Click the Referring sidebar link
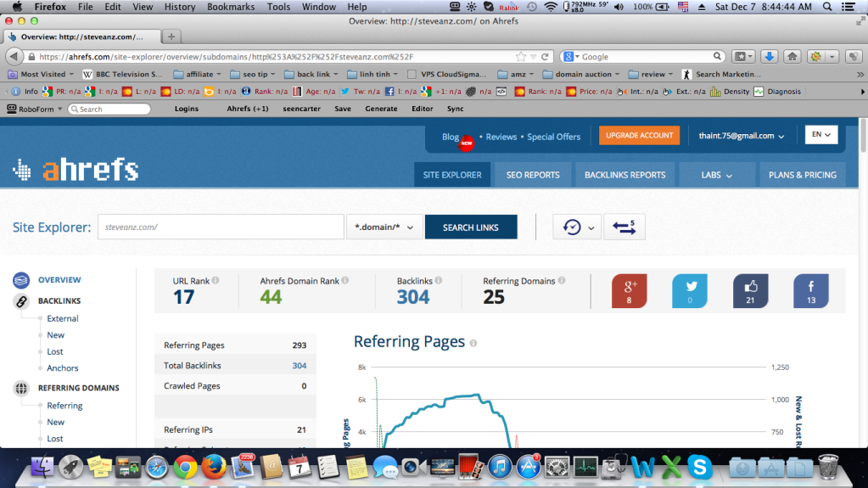This screenshot has height=488, width=868. point(64,406)
